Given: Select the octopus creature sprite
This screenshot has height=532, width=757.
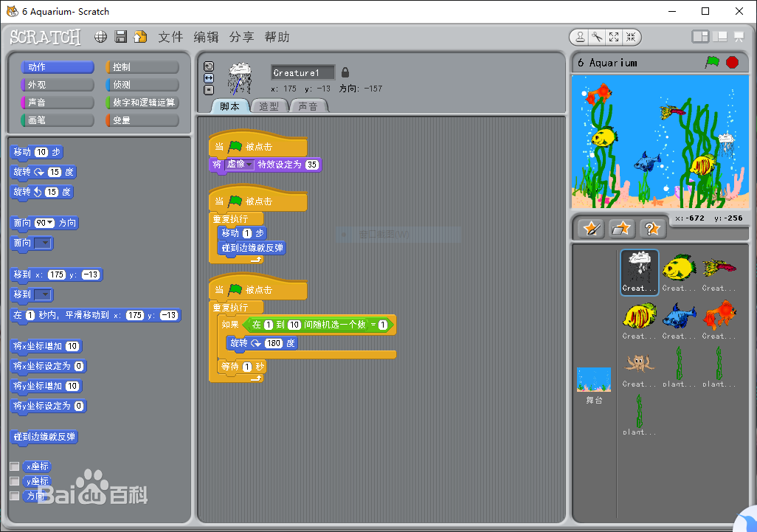Looking at the screenshot, I should click(639, 368).
